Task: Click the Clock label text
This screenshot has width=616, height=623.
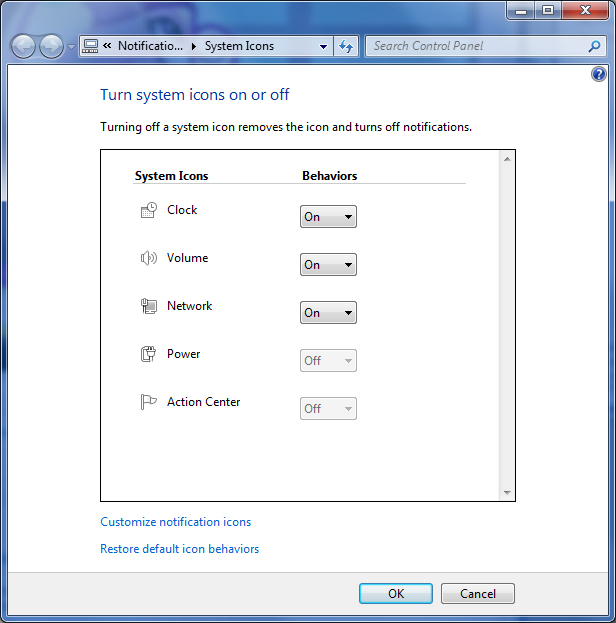Action: point(182,210)
